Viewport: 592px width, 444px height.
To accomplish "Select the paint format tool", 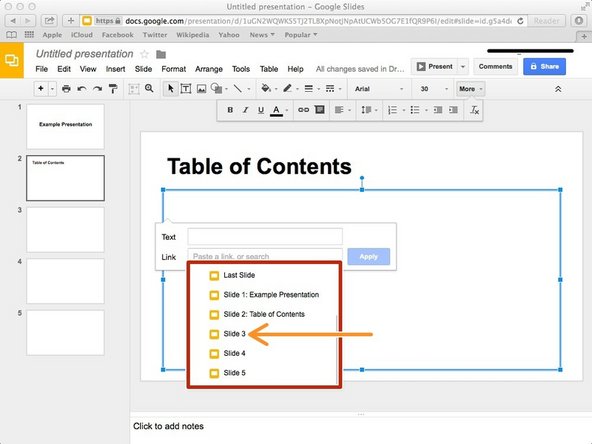I will click(x=113, y=89).
